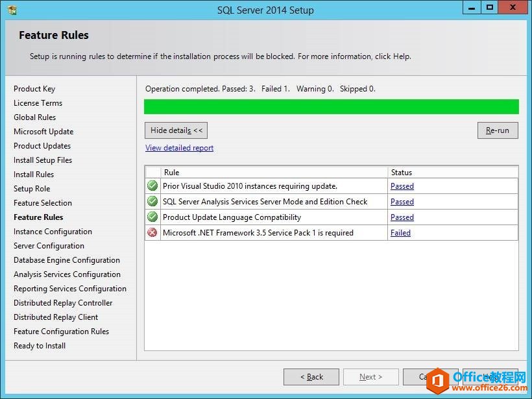Click the green check icon for Analysis Services rule
Viewport: 532px width, 399px height.
pos(152,201)
